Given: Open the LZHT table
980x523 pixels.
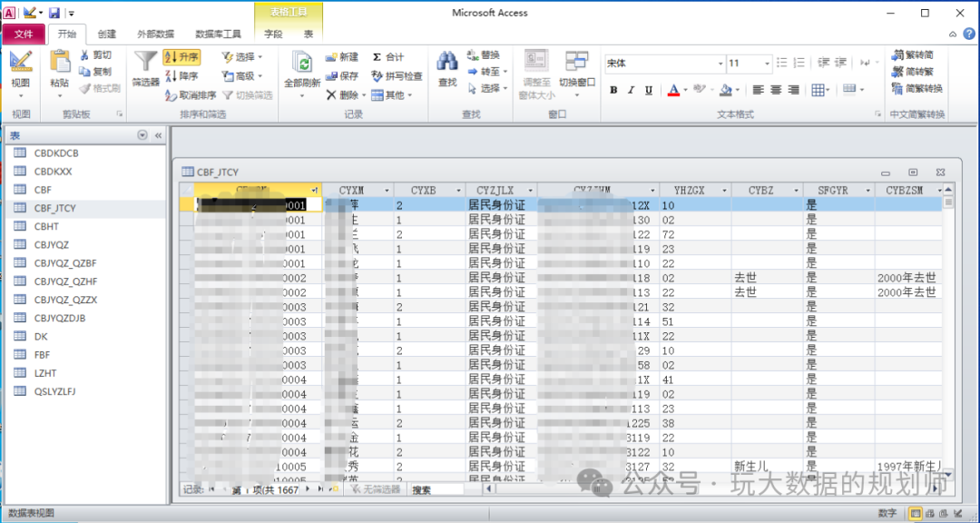Looking at the screenshot, I should [85, 373].
